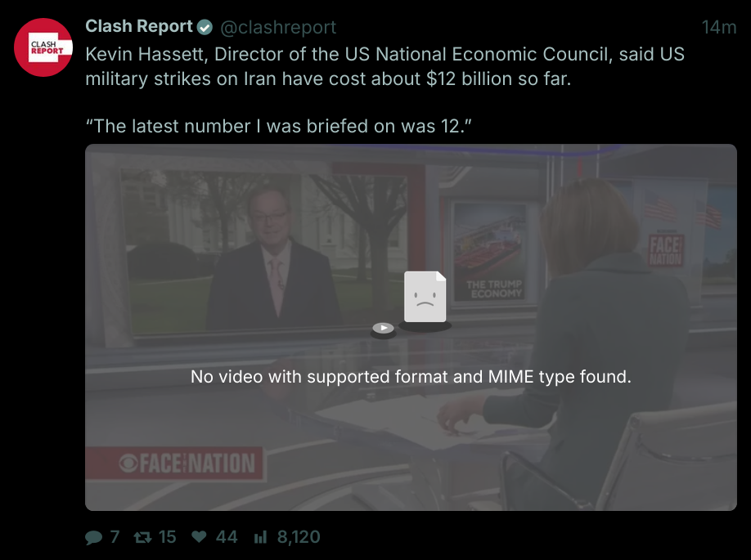Screen dimensions: 751x560
Task: Click the views bar chart icon
Action: click(x=261, y=537)
